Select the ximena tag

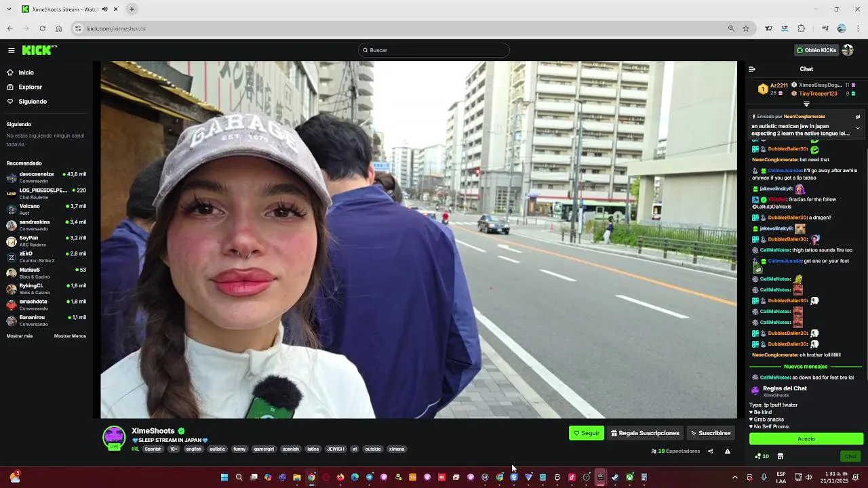click(397, 449)
